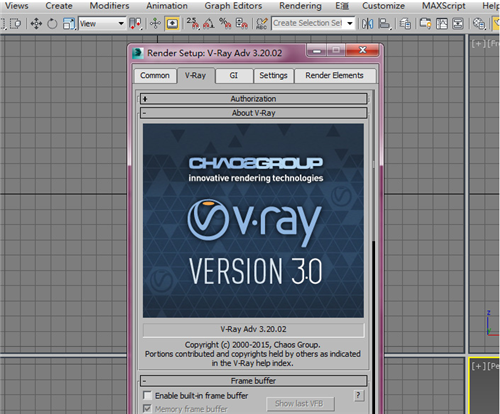Open the Graph Editors menu

point(233,6)
